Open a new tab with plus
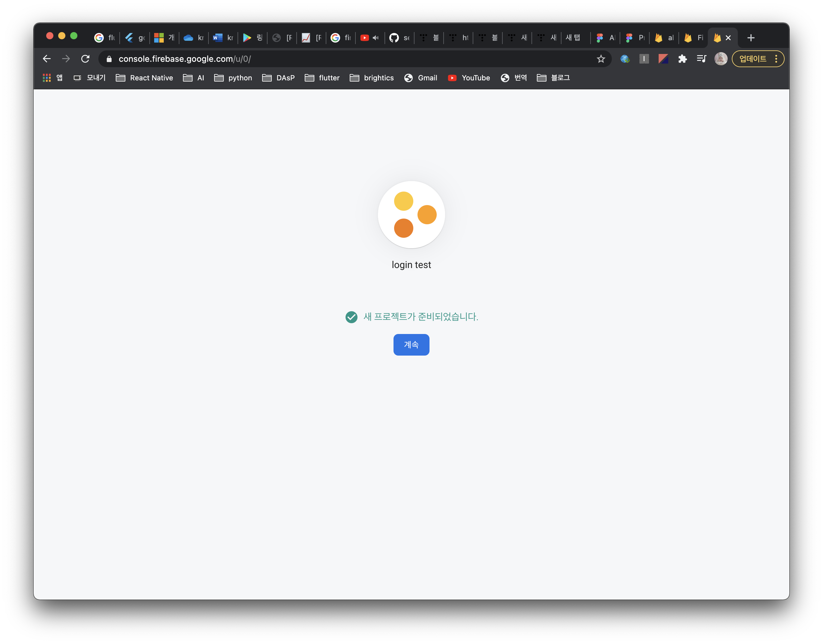823x644 pixels. pos(751,38)
